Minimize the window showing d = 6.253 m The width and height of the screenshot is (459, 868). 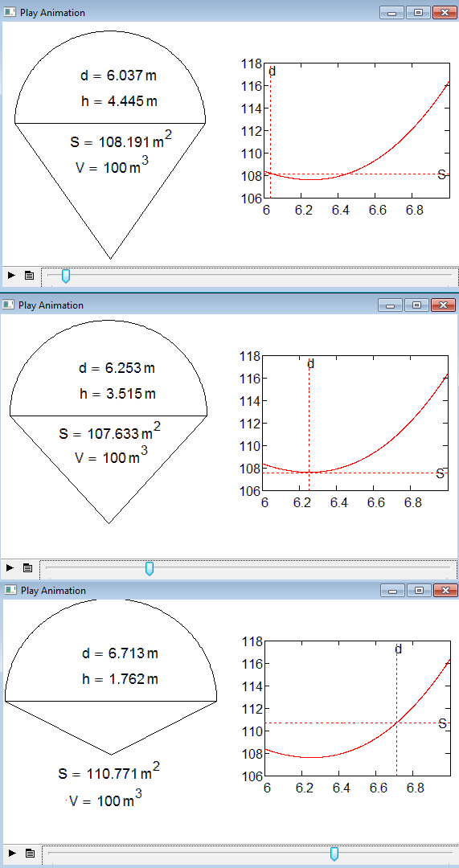pos(390,305)
